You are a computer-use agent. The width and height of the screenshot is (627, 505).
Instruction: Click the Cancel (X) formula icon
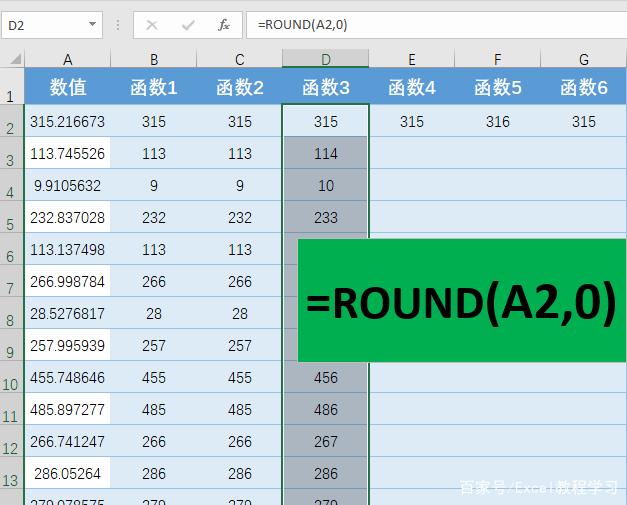point(152,25)
